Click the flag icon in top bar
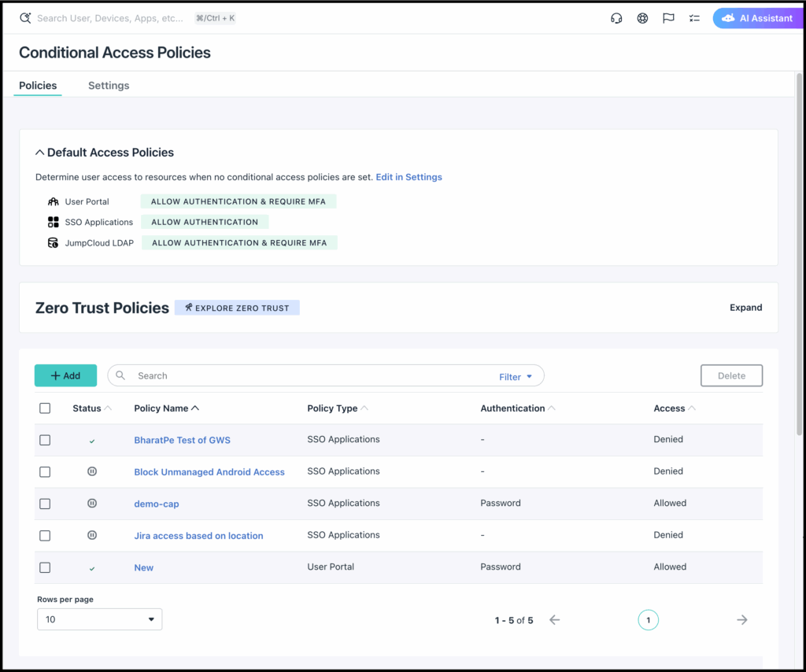This screenshot has height=672, width=806. point(668,18)
